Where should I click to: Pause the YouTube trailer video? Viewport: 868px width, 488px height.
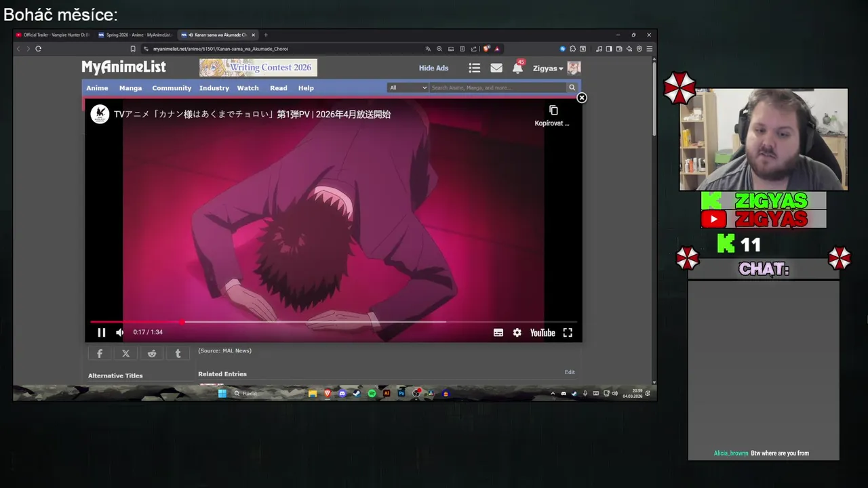[101, 332]
